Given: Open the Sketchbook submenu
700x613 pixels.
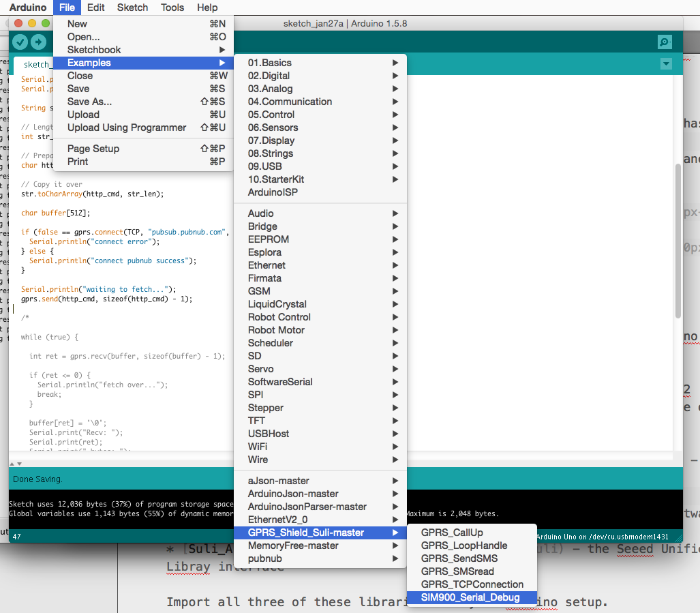Looking at the screenshot, I should [94, 50].
